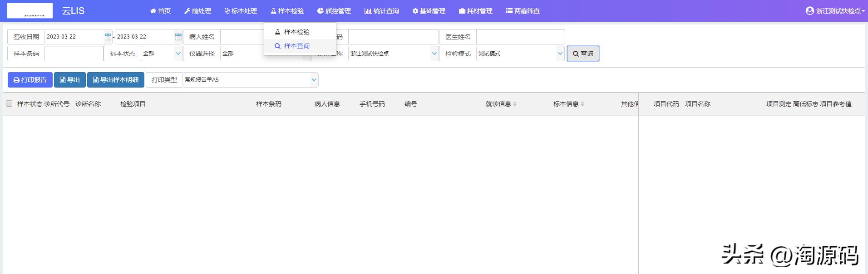
Task: Click the user avatar icon
Action: (x=809, y=11)
